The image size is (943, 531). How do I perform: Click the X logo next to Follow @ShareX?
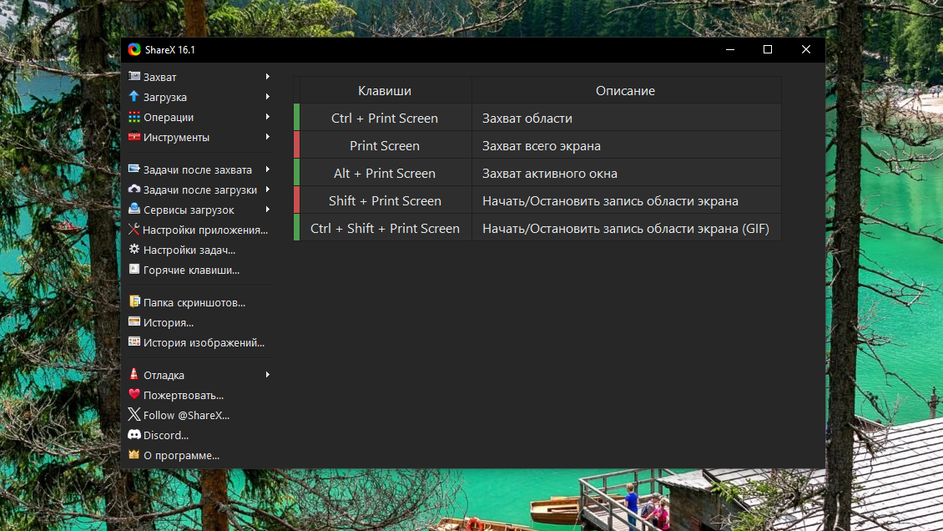134,414
